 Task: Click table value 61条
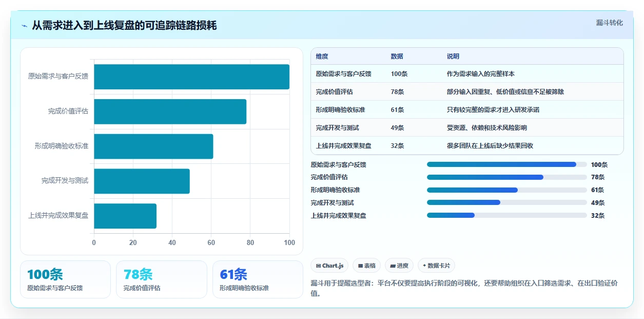click(x=398, y=110)
